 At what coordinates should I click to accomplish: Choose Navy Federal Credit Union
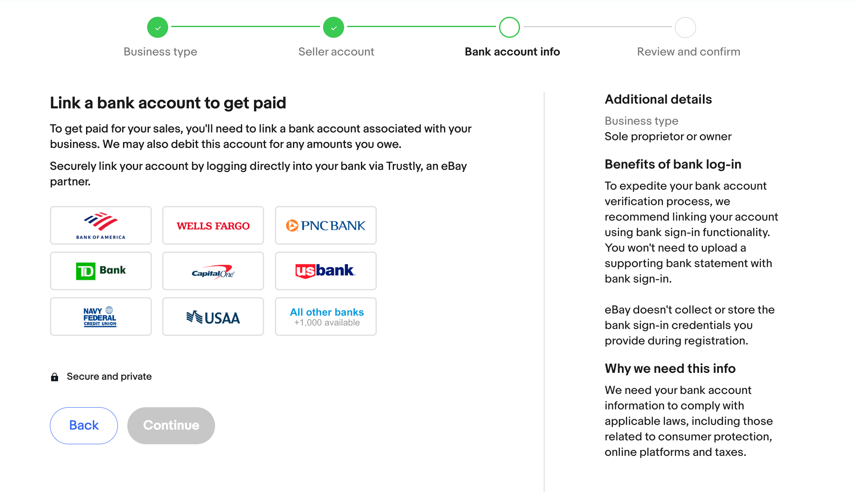[x=100, y=317]
